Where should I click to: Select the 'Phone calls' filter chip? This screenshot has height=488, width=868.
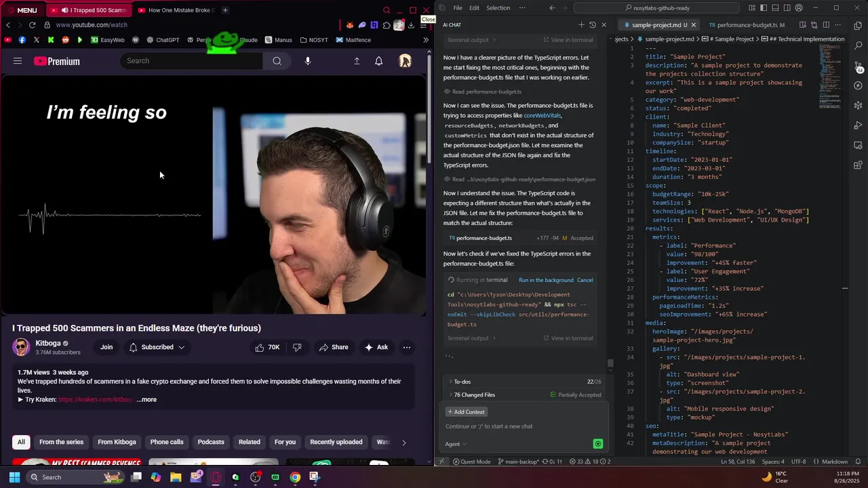pos(167,442)
